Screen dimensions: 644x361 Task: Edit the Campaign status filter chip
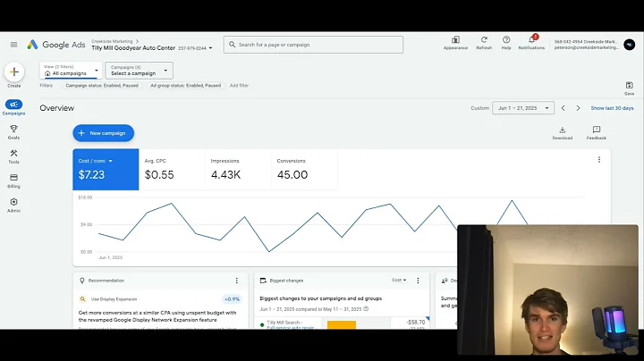coord(102,85)
